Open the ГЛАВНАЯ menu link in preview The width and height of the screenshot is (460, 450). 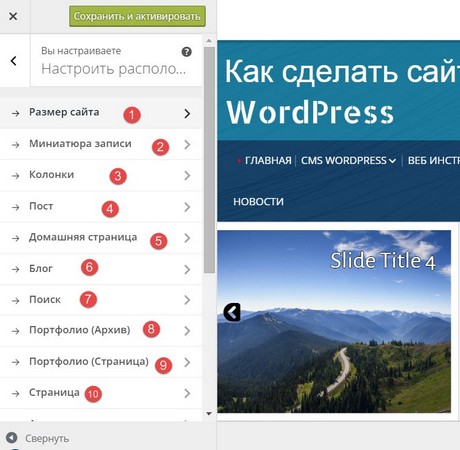pyautogui.click(x=268, y=161)
